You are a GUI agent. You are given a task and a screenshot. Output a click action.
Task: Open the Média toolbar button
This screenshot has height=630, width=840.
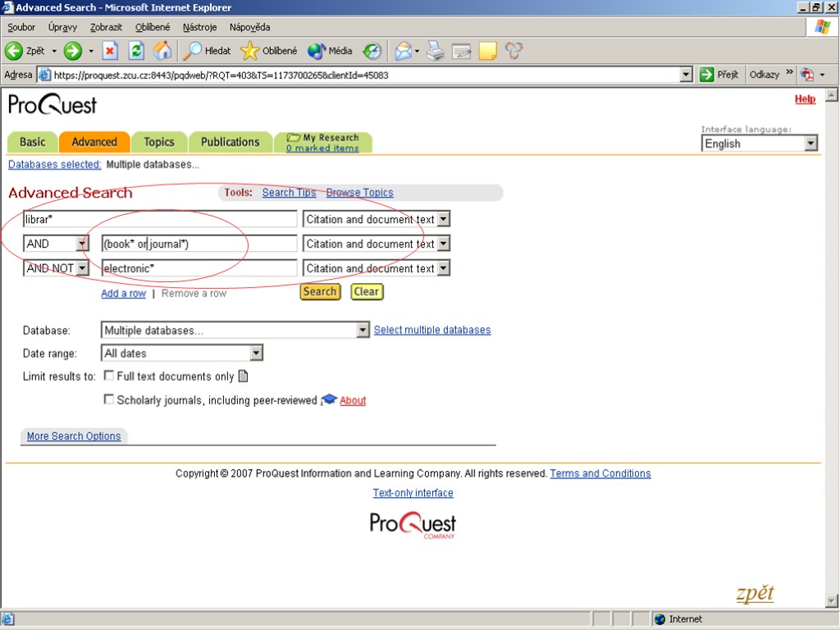(x=330, y=51)
